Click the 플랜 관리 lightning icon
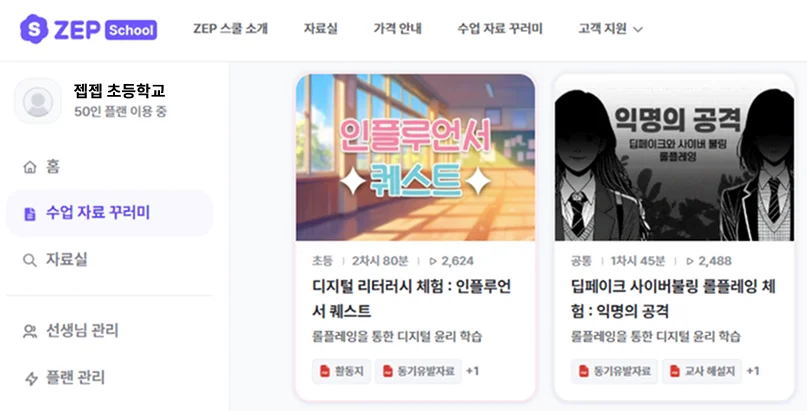 [x=31, y=379]
